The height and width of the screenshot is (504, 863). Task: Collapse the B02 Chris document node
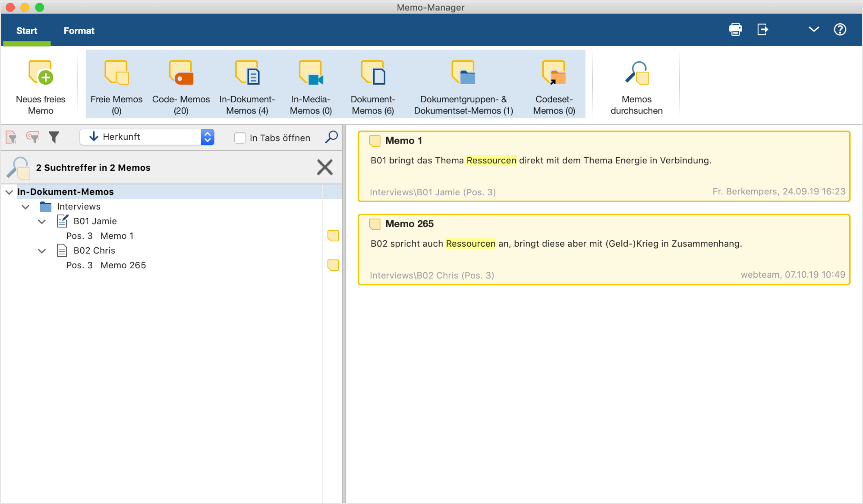(x=42, y=251)
